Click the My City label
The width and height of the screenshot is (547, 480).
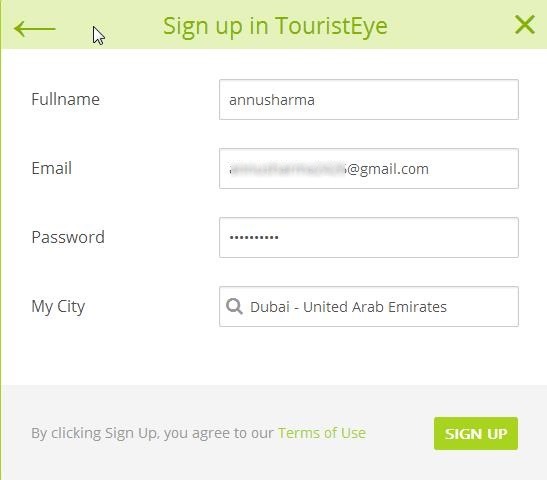pos(58,307)
